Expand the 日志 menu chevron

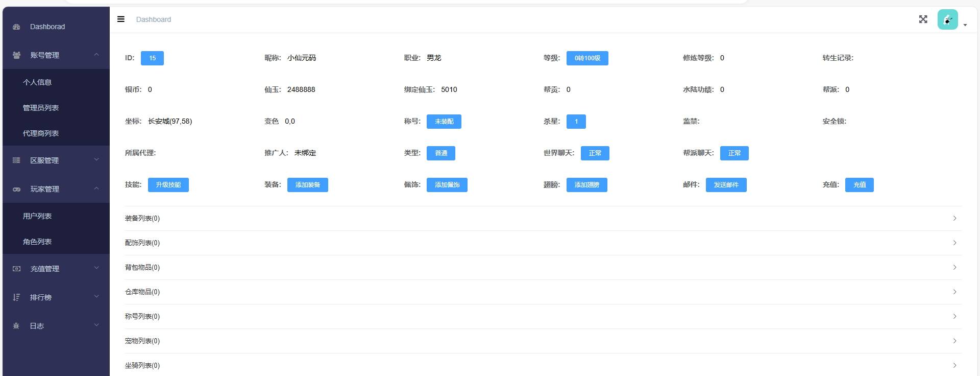coord(96,325)
